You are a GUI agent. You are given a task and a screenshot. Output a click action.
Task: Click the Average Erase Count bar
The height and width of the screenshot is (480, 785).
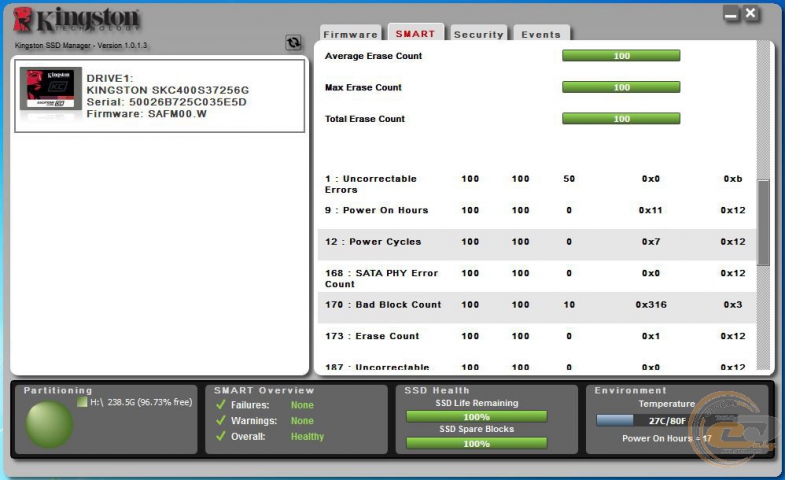621,56
